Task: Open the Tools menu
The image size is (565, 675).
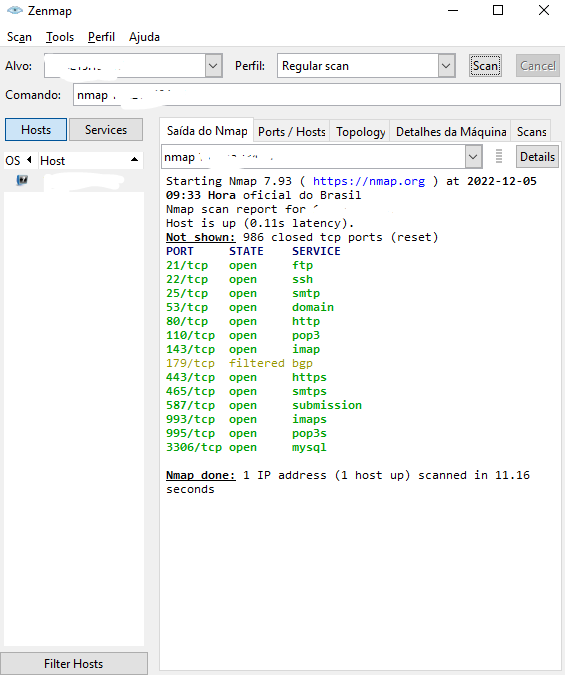Action: [60, 37]
